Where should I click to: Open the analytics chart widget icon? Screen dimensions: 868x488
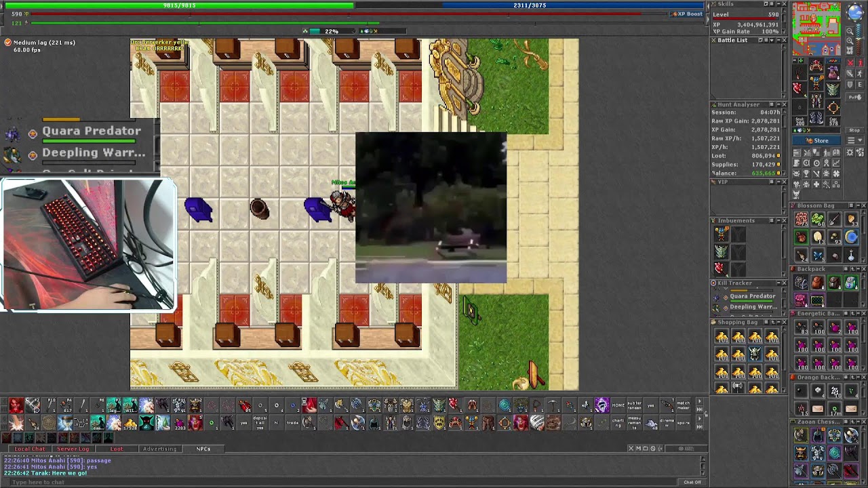click(x=836, y=163)
